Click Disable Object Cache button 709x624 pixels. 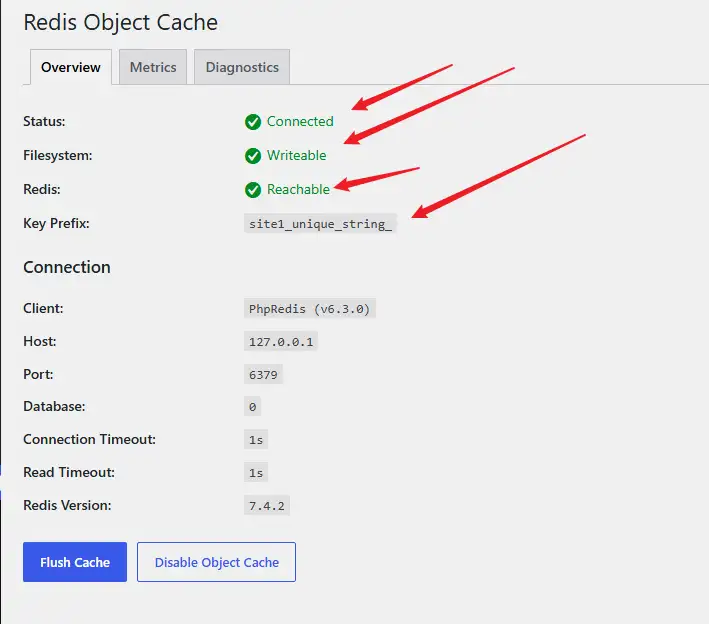[217, 562]
